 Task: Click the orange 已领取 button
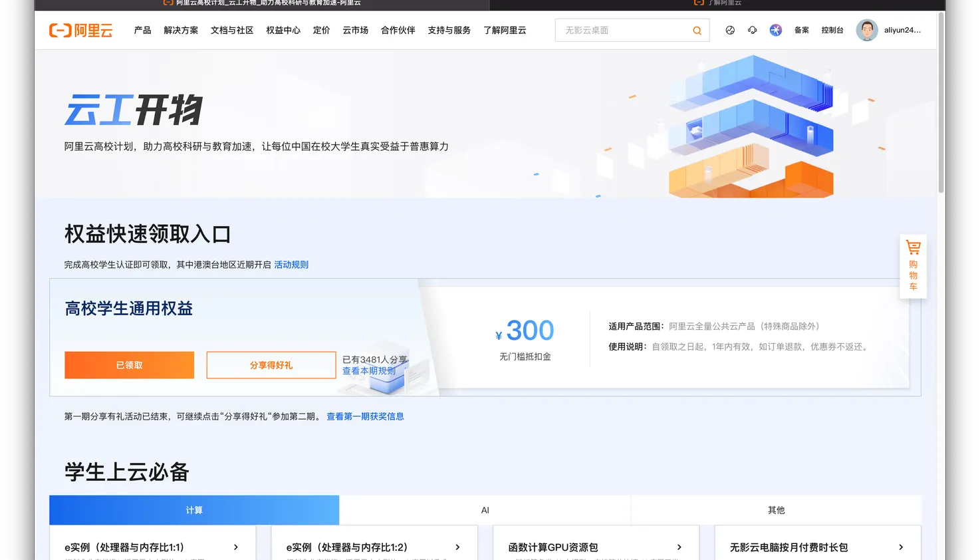point(129,365)
